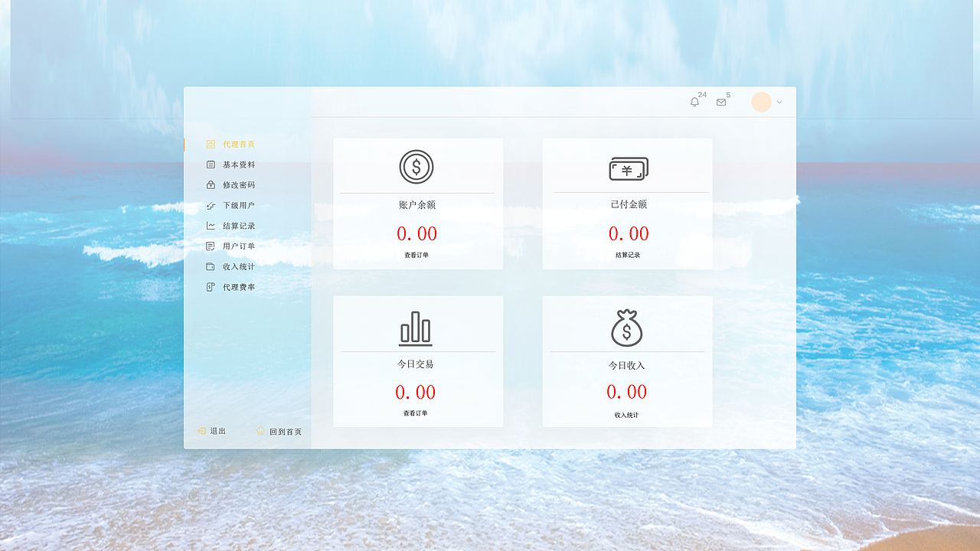Click the bar chart icon on 今日交易 card
Viewport: 980px width, 551px height.
point(416,326)
